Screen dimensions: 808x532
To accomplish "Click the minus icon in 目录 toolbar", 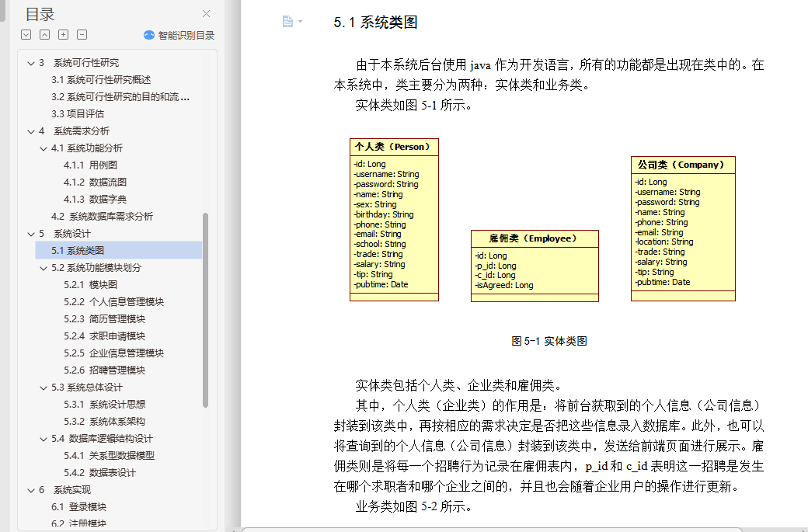I will 82,34.
